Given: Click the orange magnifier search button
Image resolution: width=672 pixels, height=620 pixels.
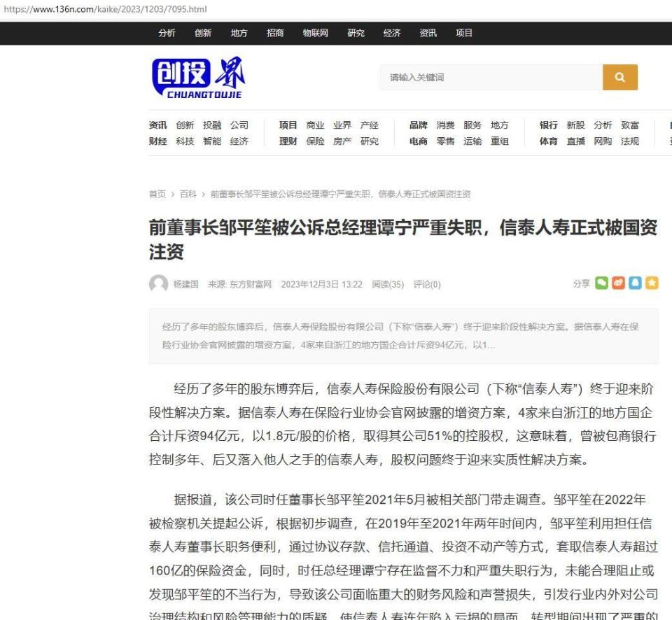Looking at the screenshot, I should [x=620, y=77].
